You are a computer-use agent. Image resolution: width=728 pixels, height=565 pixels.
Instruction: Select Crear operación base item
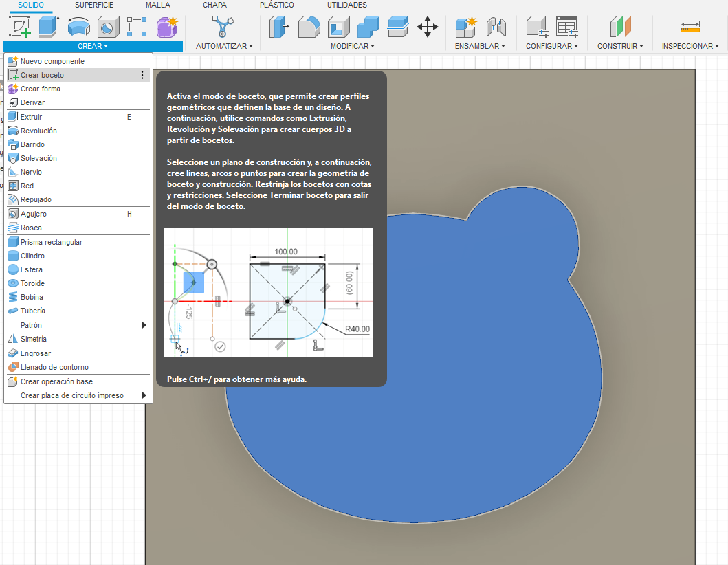tap(78, 381)
